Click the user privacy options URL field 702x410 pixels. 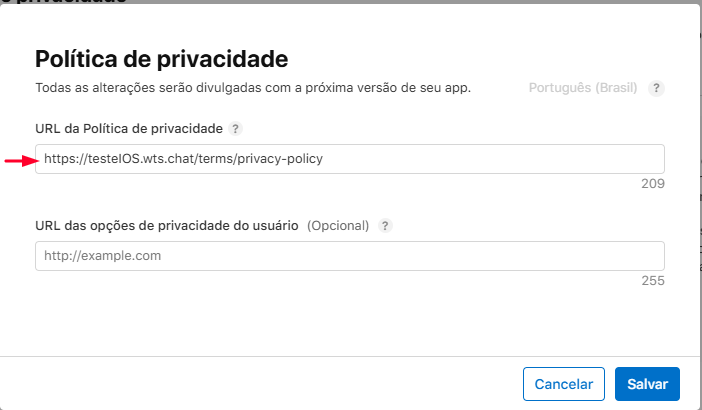[350, 256]
